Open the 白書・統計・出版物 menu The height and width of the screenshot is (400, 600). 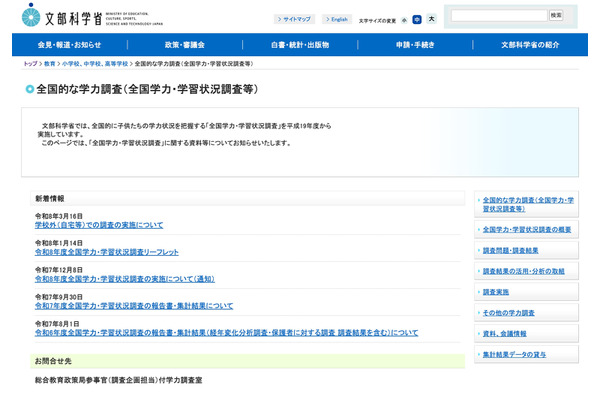coord(300,45)
